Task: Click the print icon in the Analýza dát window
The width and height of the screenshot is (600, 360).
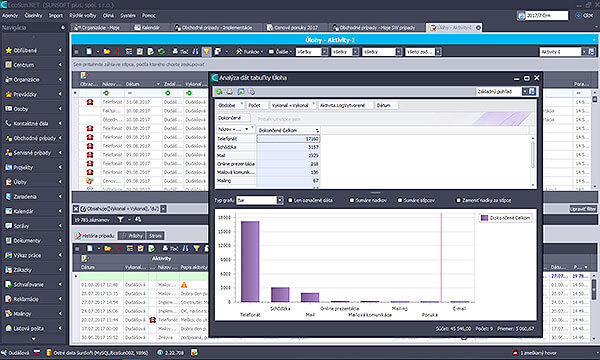Action: pos(230,91)
